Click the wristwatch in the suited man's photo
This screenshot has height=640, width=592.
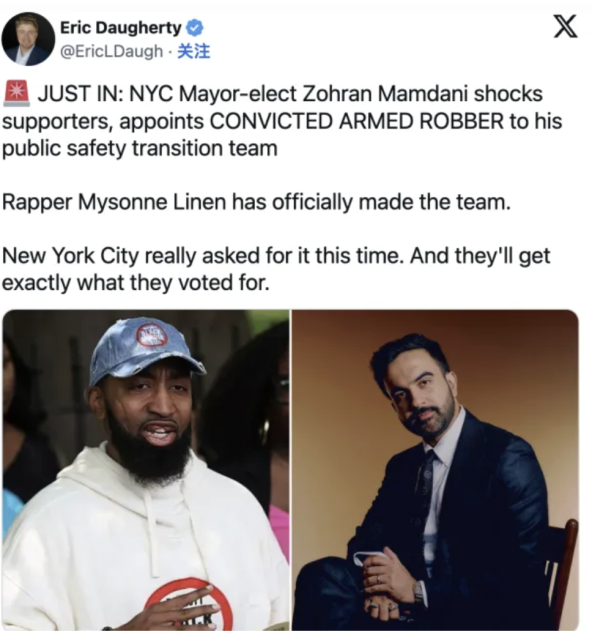pyautogui.click(x=418, y=591)
